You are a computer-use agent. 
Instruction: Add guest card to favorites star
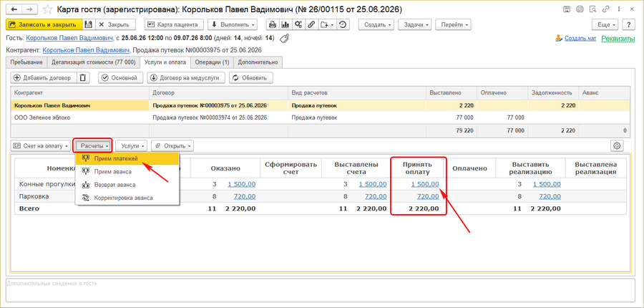pyautogui.click(x=48, y=9)
